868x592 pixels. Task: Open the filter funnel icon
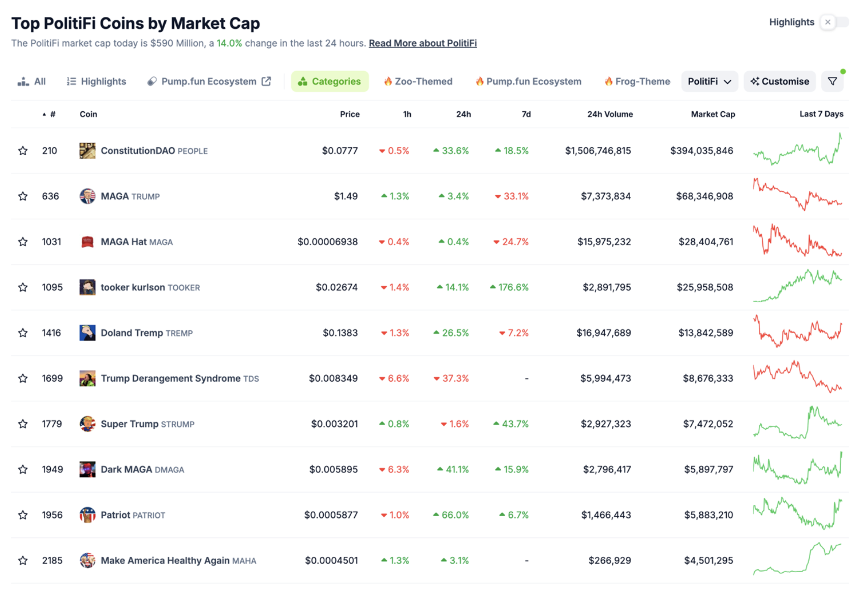(832, 81)
